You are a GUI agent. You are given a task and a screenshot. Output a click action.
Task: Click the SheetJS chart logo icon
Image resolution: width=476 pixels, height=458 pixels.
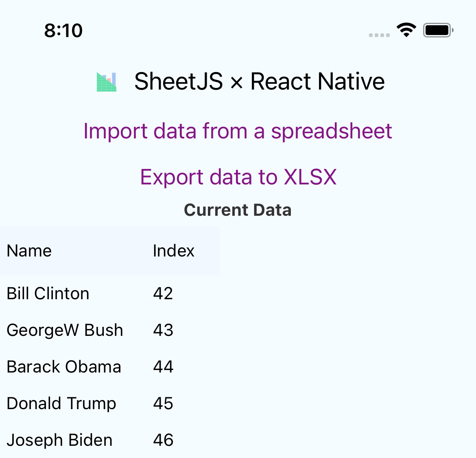coord(106,81)
